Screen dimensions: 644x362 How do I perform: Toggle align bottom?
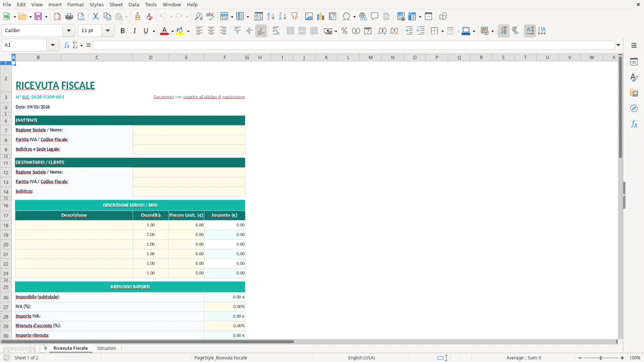pyautogui.click(x=261, y=31)
